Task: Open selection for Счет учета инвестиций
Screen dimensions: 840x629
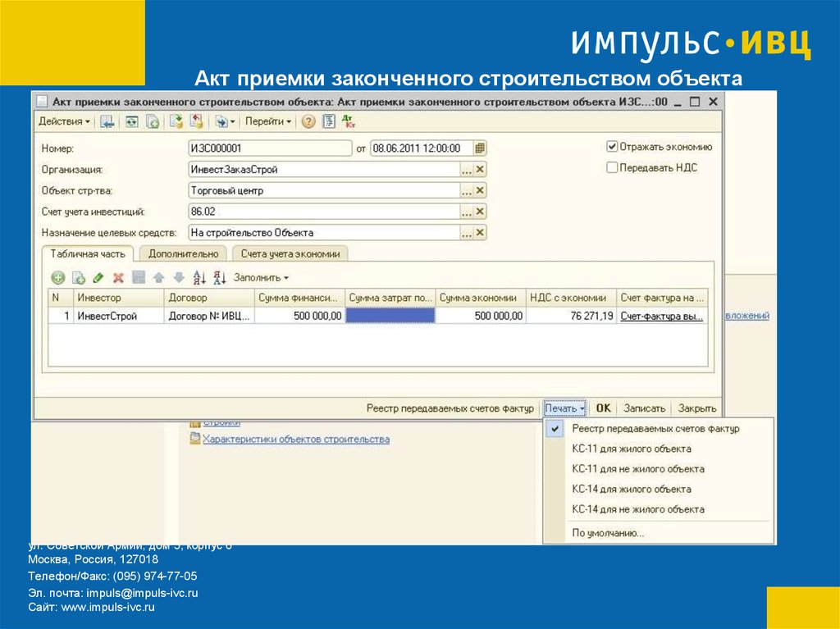Action: pyautogui.click(x=467, y=212)
